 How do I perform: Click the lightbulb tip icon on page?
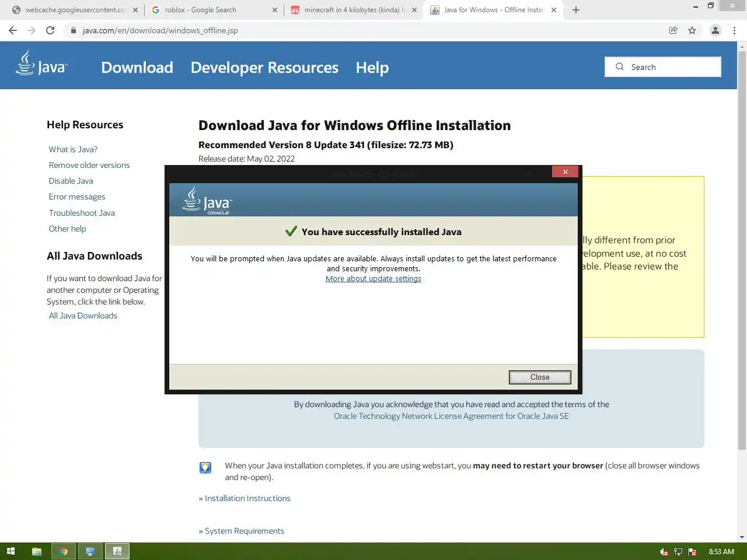[x=205, y=467]
